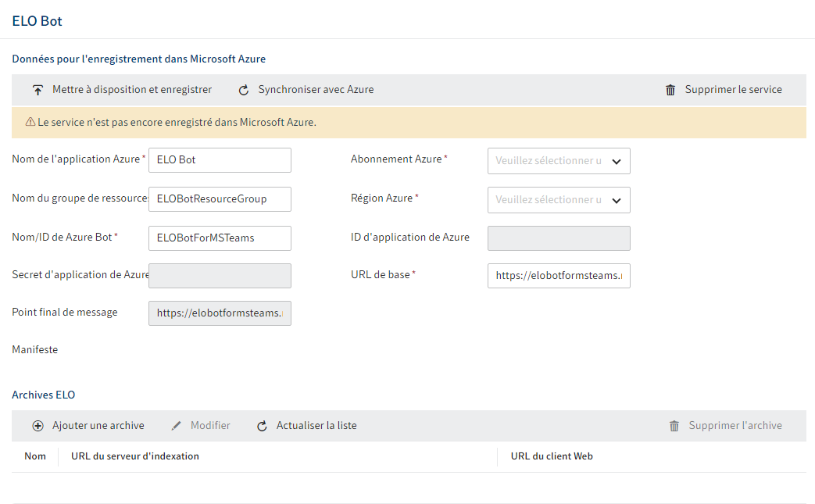Click the Secret d'application de Azure field
Viewport: 815px width, 504px height.
[220, 276]
